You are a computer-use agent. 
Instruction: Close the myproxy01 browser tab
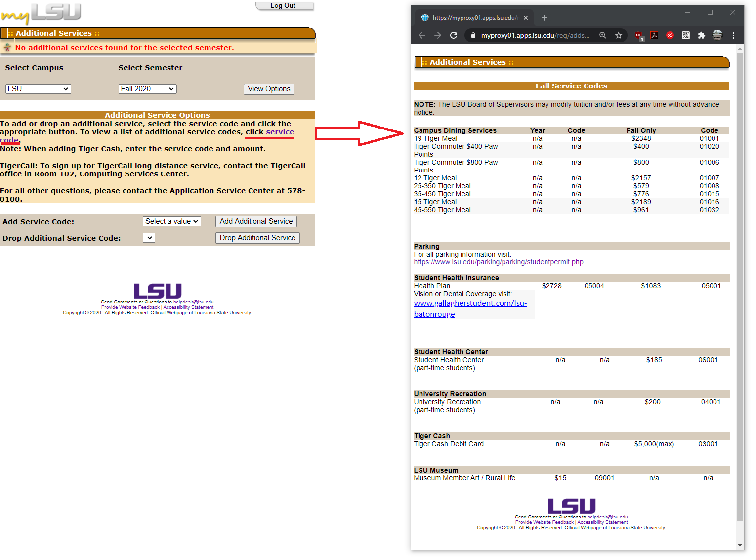[x=526, y=18]
